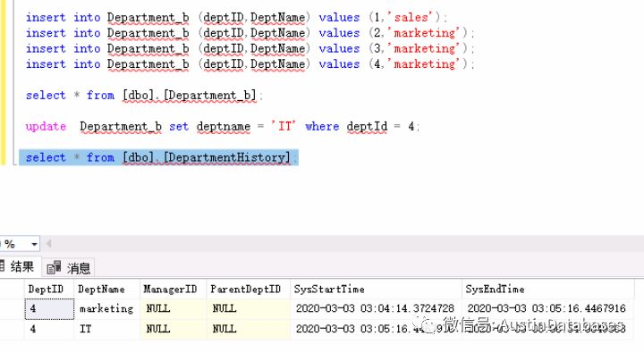The image size is (644, 353).
Task: Click the highlighted select DepartmentHistory line
Action: 158,157
